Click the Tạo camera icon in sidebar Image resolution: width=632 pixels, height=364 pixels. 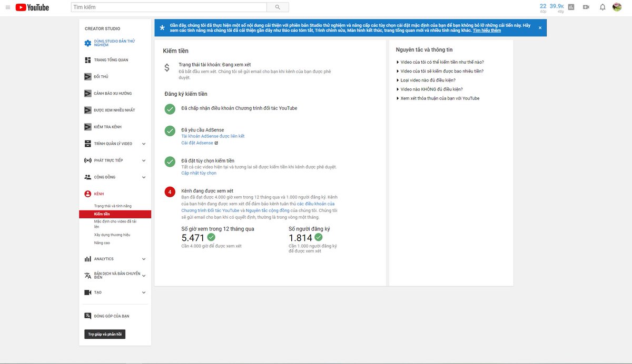point(88,292)
